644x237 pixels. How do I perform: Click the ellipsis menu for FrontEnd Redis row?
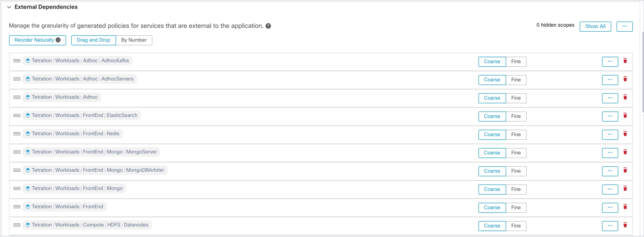[610, 134]
